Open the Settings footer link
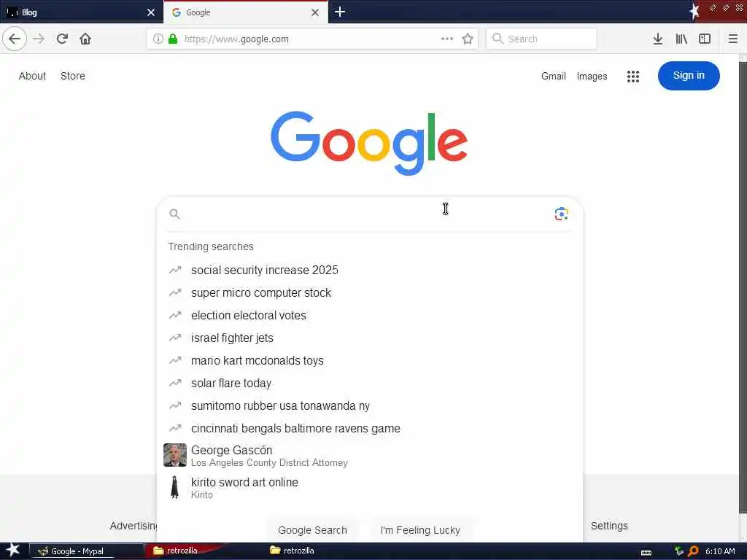The image size is (747, 560). 609,526
